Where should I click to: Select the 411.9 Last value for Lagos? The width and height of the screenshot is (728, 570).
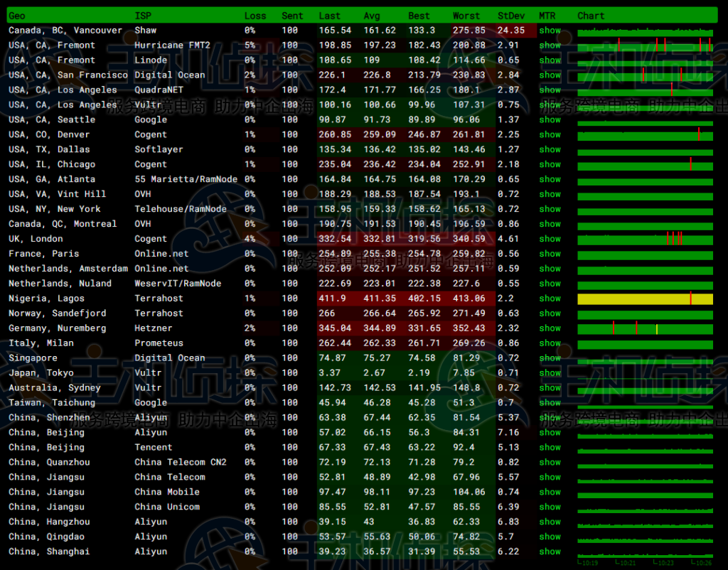pyautogui.click(x=333, y=299)
